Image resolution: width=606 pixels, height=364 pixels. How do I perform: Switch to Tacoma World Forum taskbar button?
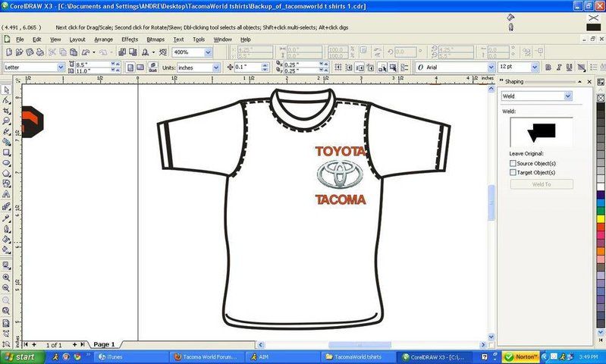click(206, 357)
